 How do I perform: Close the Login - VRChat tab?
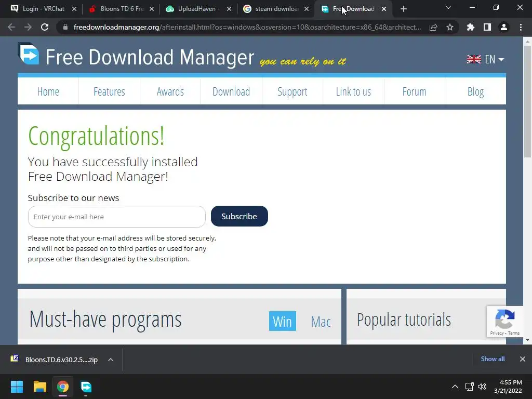74,9
